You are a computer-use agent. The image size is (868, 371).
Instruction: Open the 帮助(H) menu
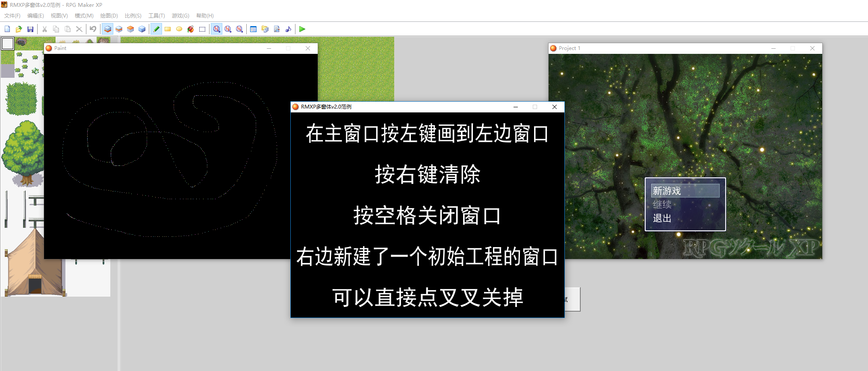coord(205,16)
